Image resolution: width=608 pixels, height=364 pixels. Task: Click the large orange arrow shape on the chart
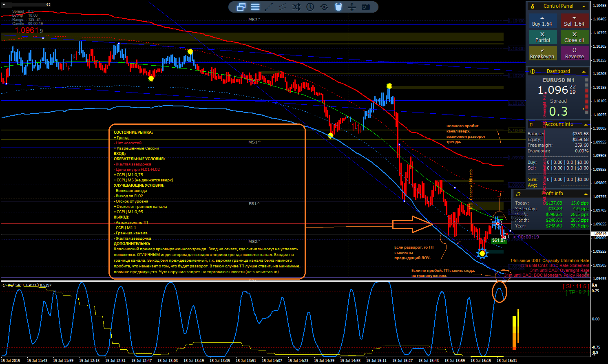pyautogui.click(x=412, y=224)
